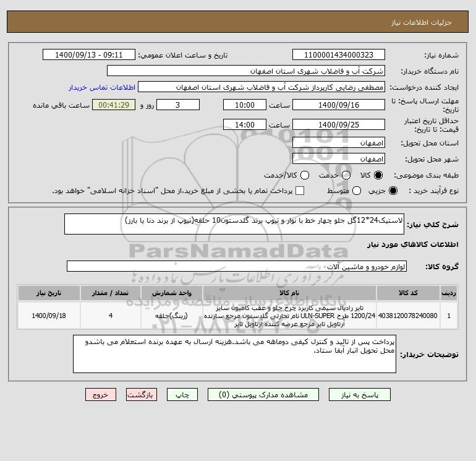
Task: Click the tire product name cell
Action: coord(289,316)
